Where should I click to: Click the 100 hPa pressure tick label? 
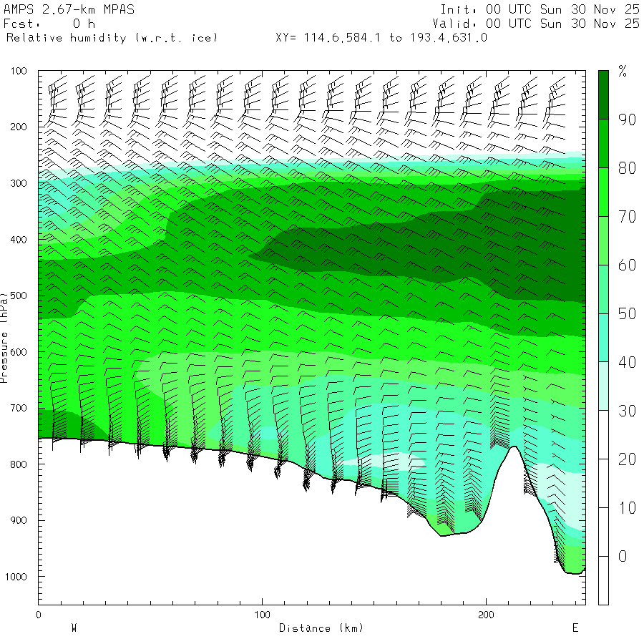(x=19, y=71)
